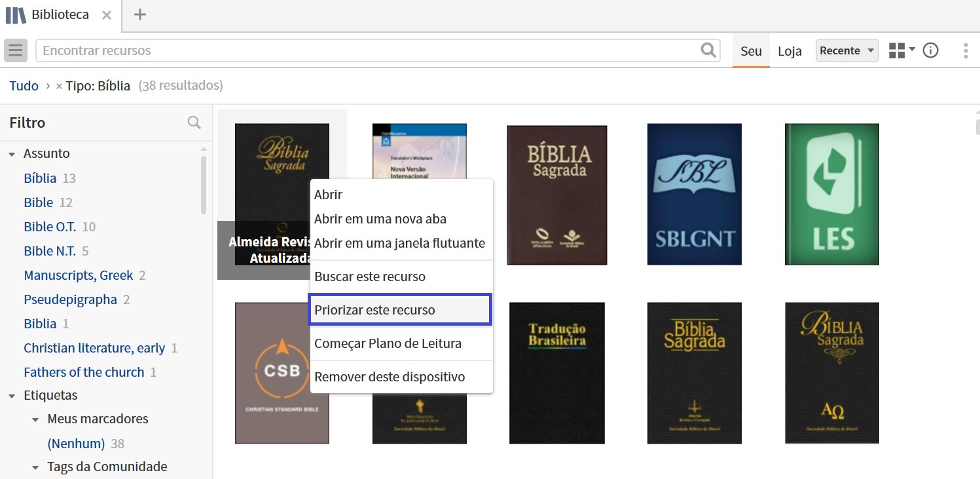Open the Recente sort dropdown
Viewport: 980px width, 479px height.
tap(847, 50)
